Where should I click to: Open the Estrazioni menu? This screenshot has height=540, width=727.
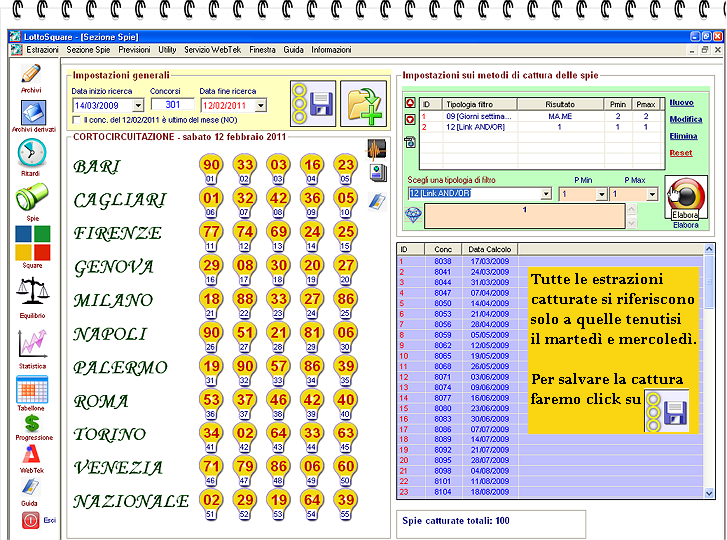(42, 50)
